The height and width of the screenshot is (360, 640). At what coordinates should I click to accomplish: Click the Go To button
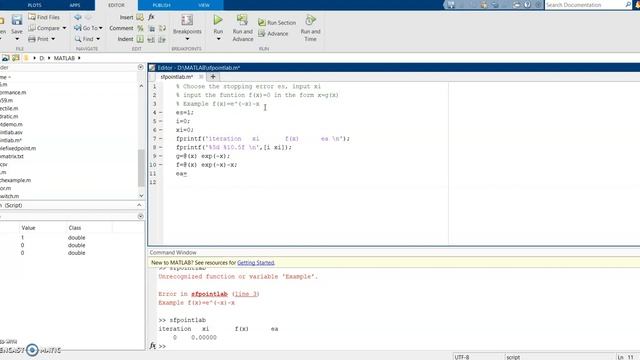coord(86,28)
